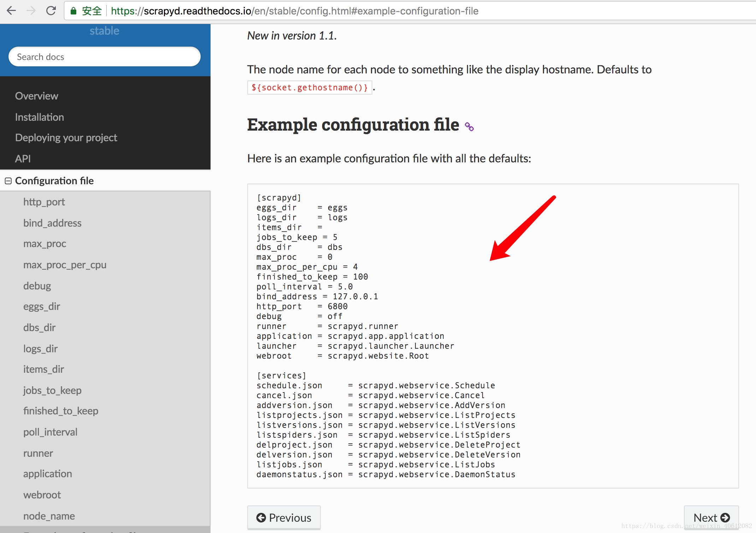
Task: Click the address bar URL
Action: point(294,11)
